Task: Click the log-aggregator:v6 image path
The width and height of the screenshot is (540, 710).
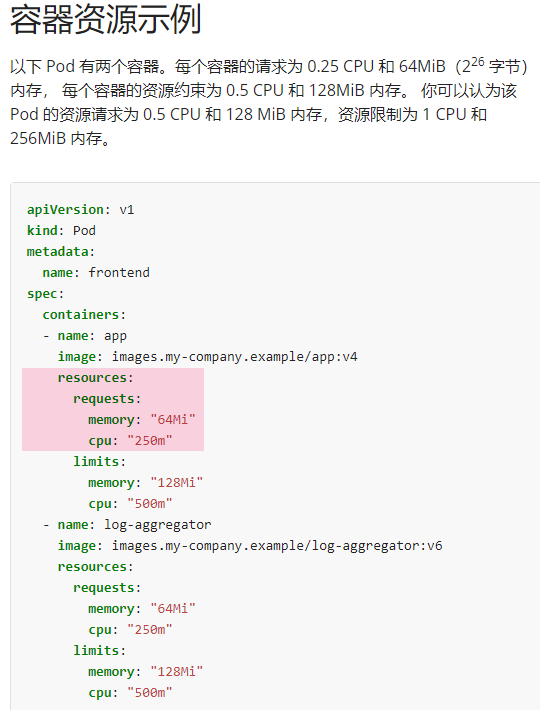Action: (x=277, y=546)
